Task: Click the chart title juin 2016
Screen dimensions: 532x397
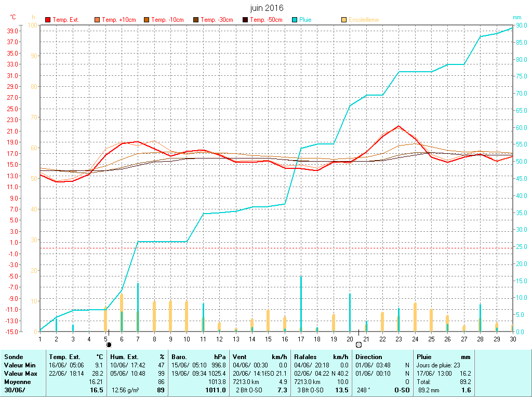Action: tap(267, 8)
